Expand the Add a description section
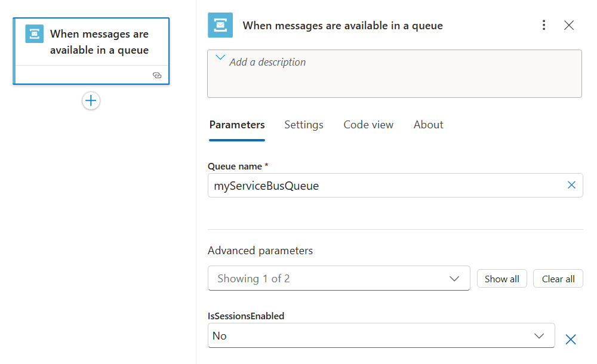The image size is (597, 364). click(x=220, y=57)
